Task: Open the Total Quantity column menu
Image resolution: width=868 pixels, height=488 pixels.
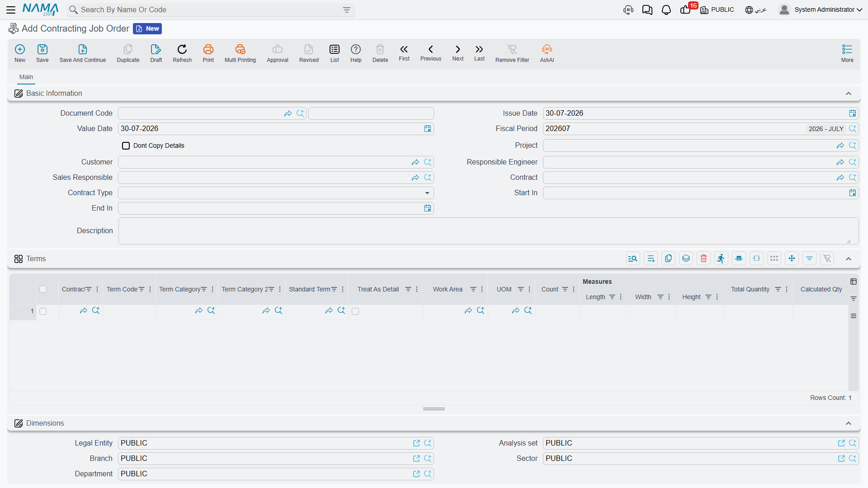Action: coord(787,289)
